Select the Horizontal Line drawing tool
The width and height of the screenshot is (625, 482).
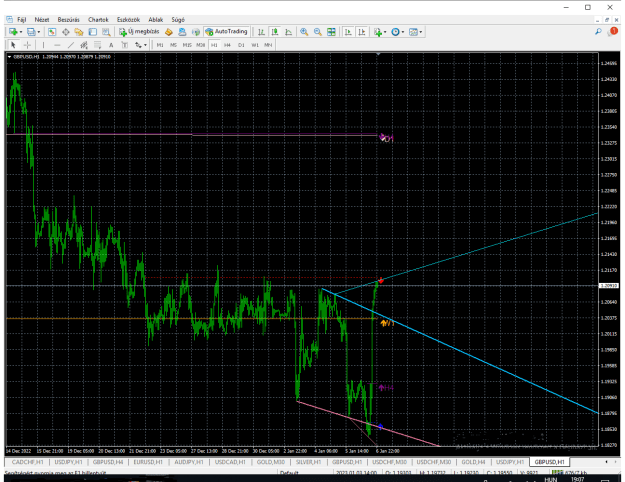tap(57, 45)
